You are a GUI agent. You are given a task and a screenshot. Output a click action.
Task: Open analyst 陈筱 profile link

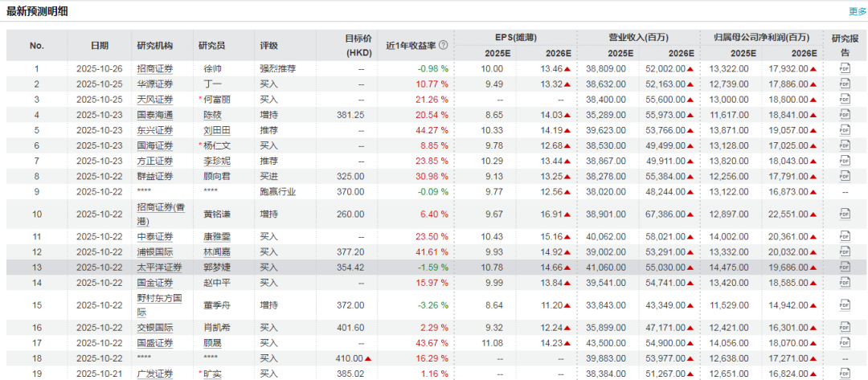[212, 115]
